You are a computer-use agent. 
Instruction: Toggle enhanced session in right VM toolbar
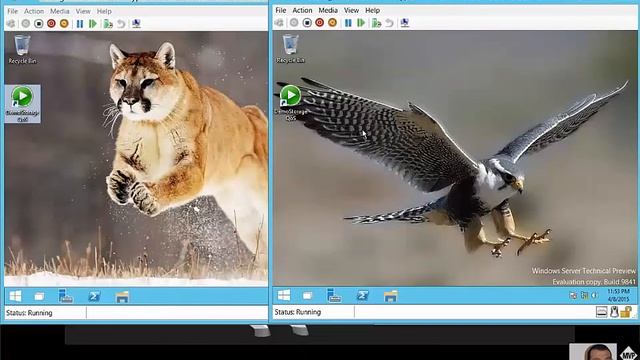click(x=404, y=23)
